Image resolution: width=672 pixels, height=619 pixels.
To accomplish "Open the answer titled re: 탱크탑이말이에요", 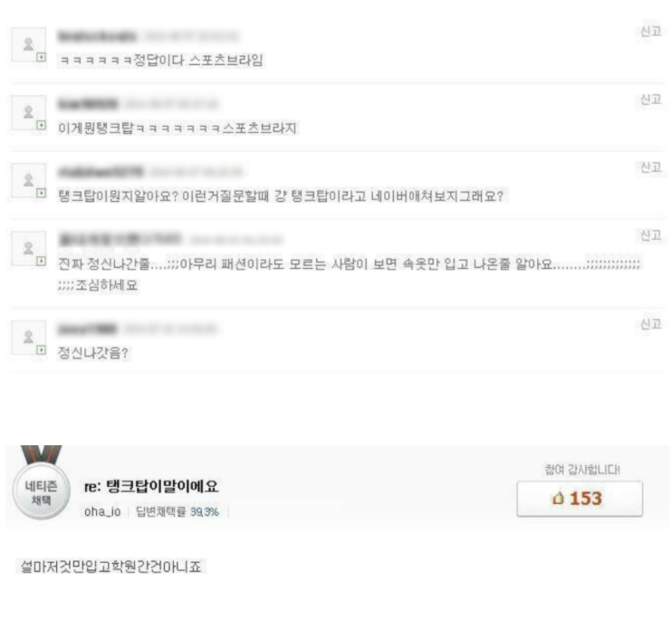I will 151,487.
